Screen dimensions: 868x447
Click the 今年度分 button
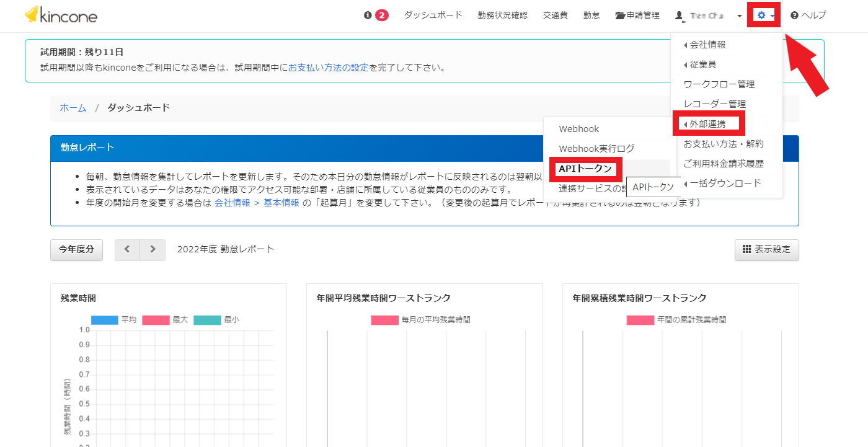(x=76, y=249)
